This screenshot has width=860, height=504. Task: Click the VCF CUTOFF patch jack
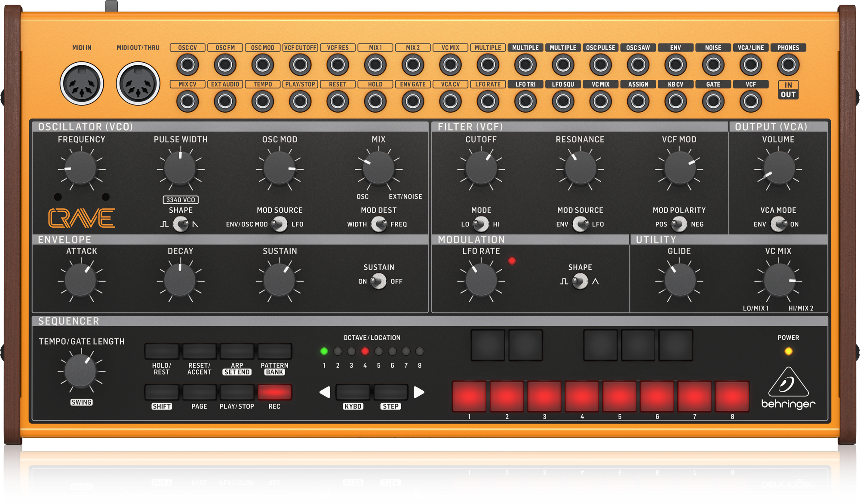pyautogui.click(x=300, y=65)
